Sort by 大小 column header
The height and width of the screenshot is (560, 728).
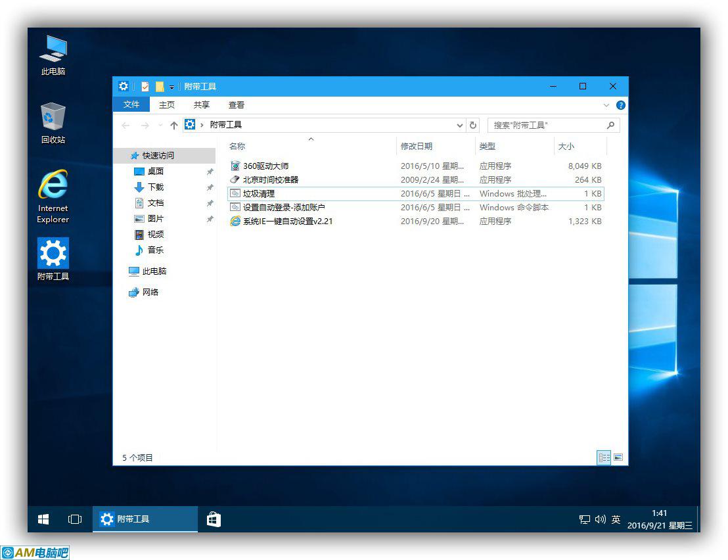(x=580, y=147)
